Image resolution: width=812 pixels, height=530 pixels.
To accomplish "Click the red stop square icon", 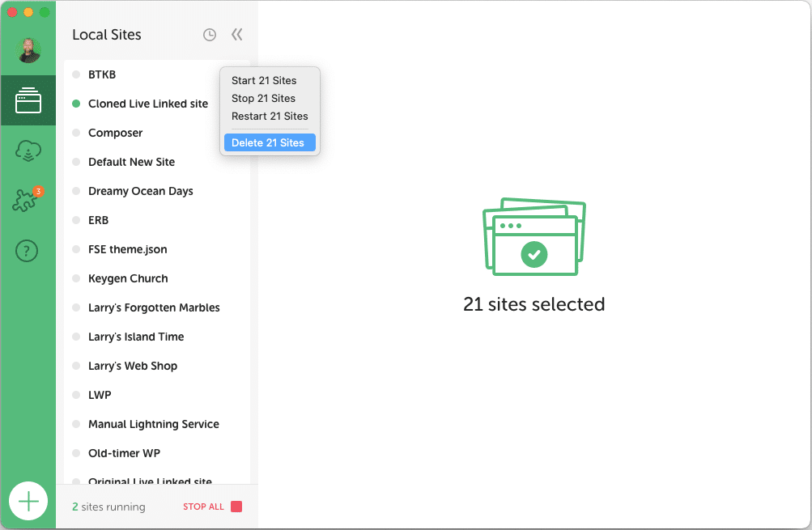I will coord(236,507).
